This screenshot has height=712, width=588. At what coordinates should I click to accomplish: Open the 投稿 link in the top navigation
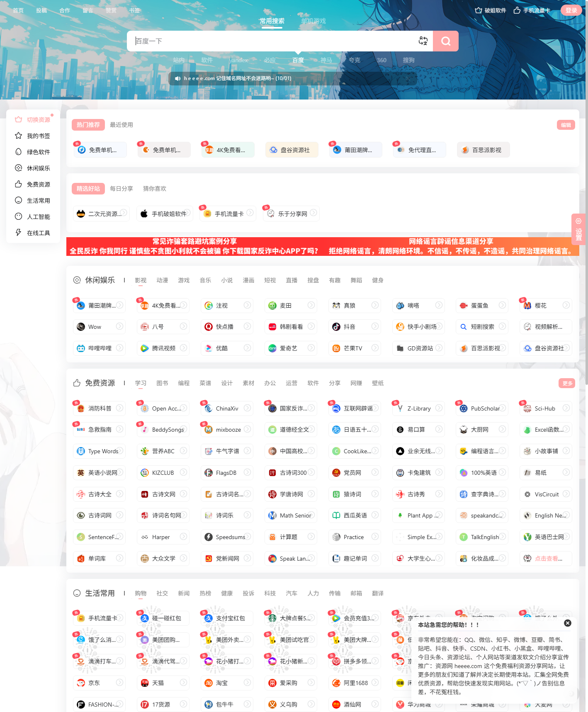[x=41, y=10]
